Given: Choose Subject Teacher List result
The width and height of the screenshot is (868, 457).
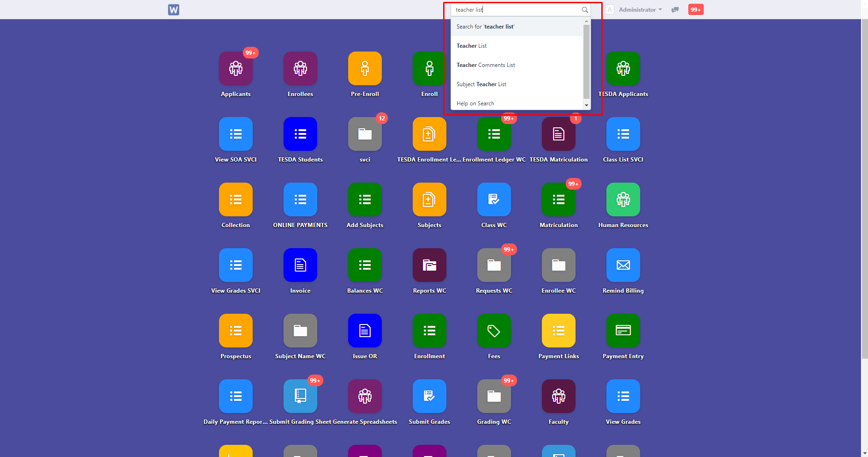Looking at the screenshot, I should 517,84.
